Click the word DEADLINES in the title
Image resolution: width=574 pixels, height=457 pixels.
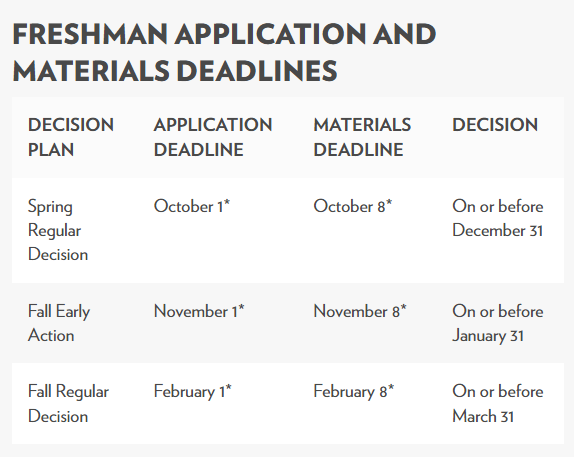(x=257, y=71)
